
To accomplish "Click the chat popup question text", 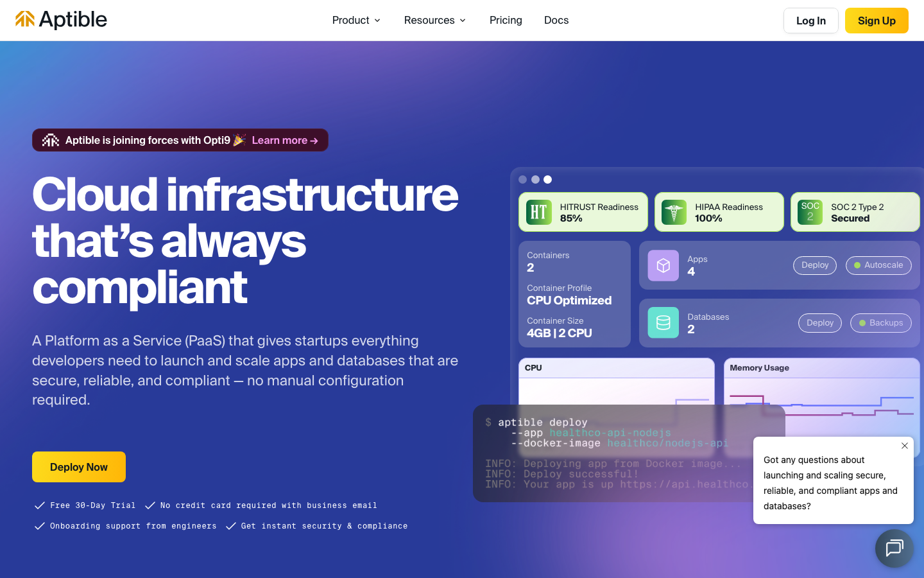I will (x=830, y=483).
